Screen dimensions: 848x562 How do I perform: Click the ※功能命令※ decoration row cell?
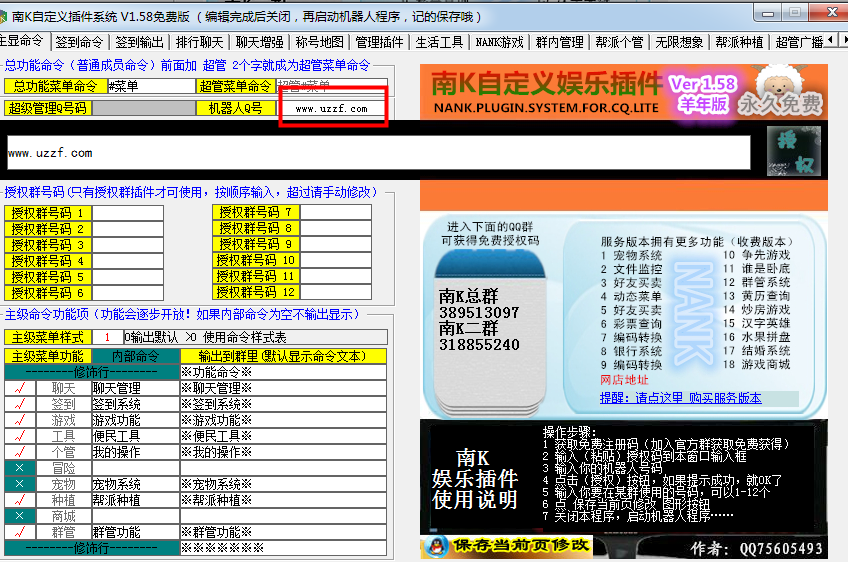(283, 372)
